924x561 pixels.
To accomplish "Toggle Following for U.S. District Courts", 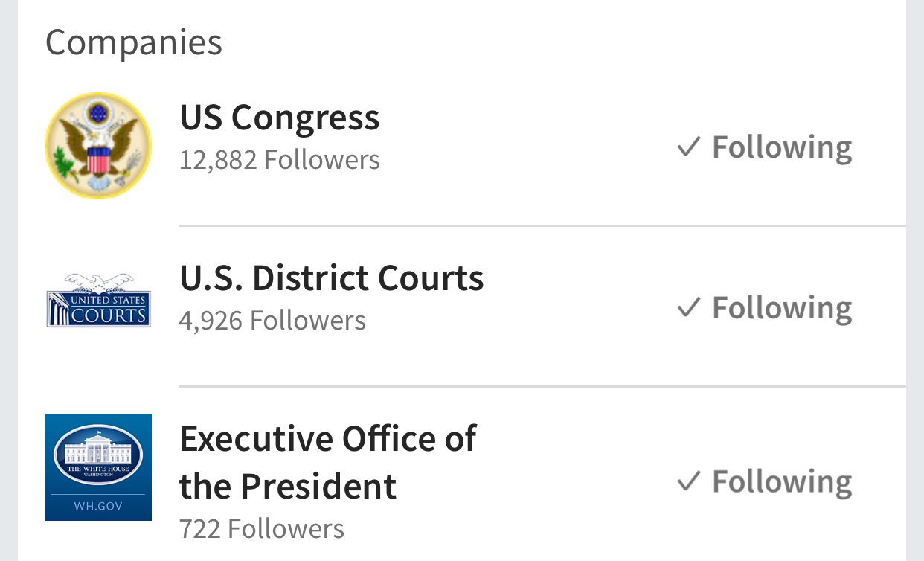I will pos(782,307).
